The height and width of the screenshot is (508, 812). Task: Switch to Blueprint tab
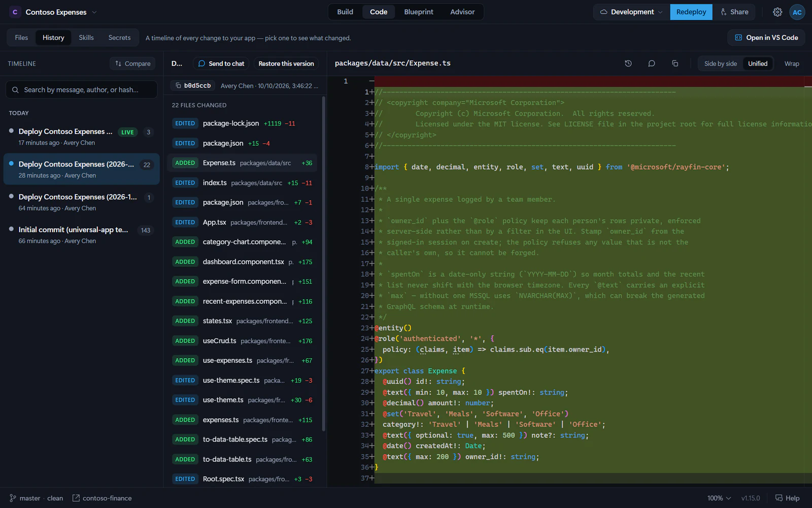pyautogui.click(x=419, y=12)
